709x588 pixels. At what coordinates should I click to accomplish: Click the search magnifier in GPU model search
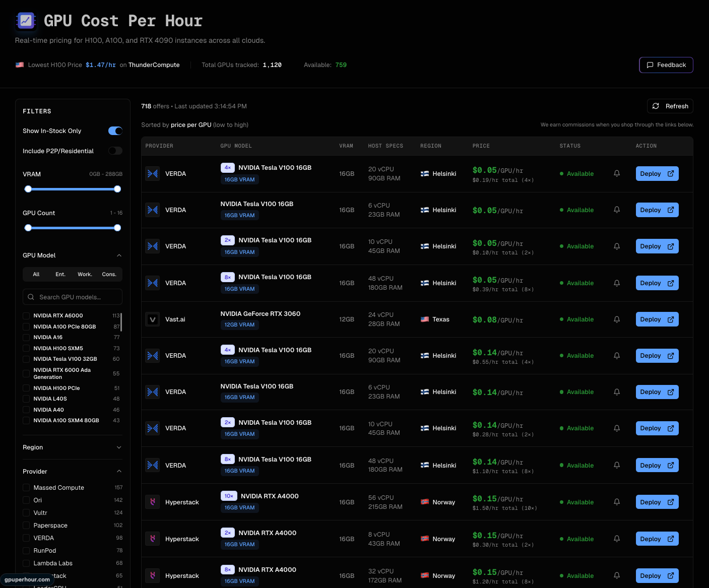point(31,297)
